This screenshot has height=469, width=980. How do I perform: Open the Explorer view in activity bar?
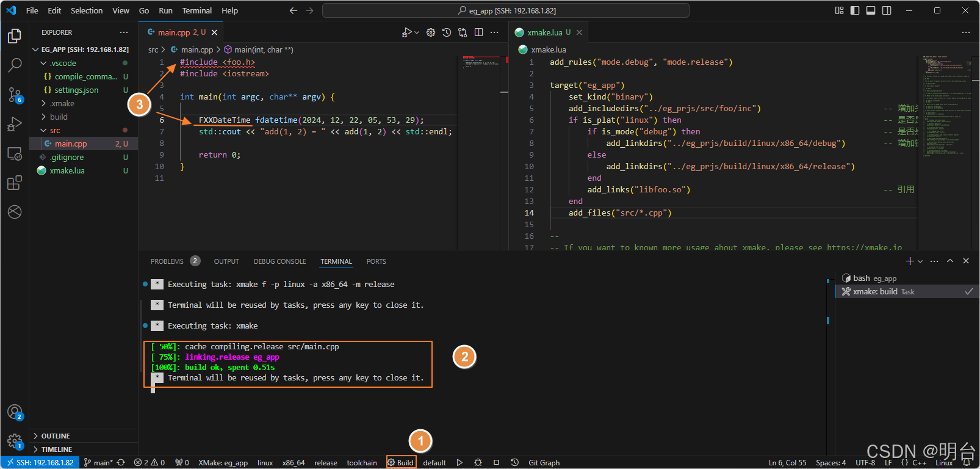tap(15, 36)
